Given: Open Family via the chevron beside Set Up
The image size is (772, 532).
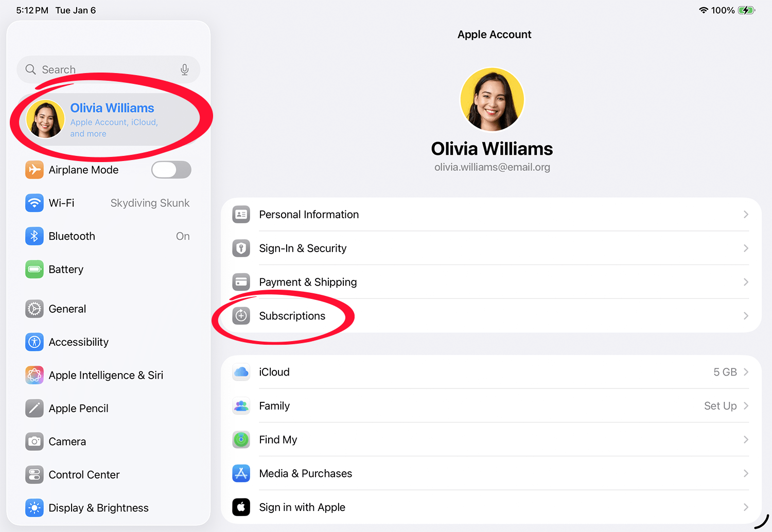Looking at the screenshot, I should 746,406.
